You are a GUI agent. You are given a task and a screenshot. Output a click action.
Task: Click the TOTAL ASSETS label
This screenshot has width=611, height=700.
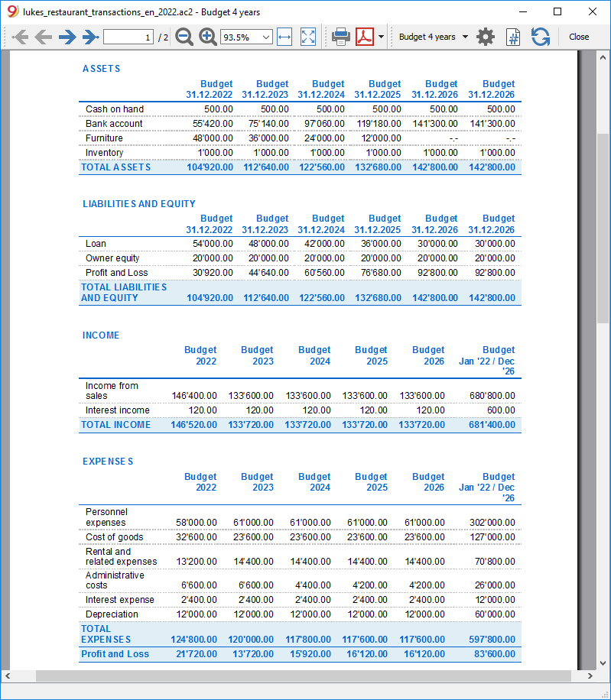(115, 167)
